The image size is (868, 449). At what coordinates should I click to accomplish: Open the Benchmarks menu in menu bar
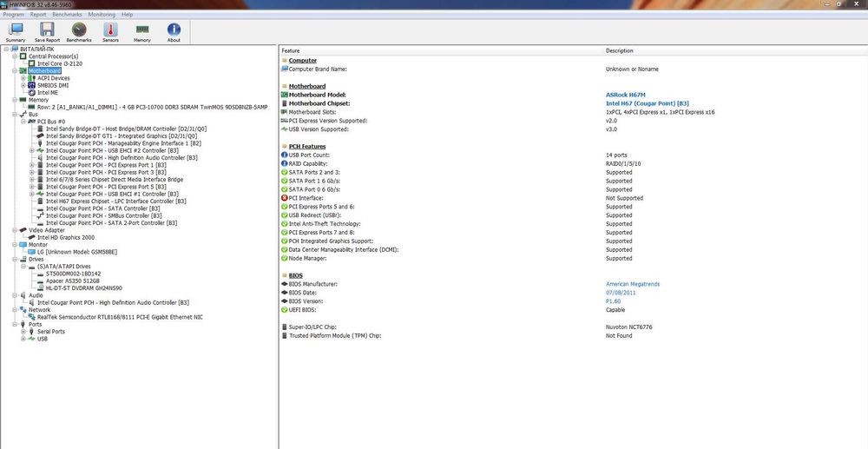click(68, 15)
